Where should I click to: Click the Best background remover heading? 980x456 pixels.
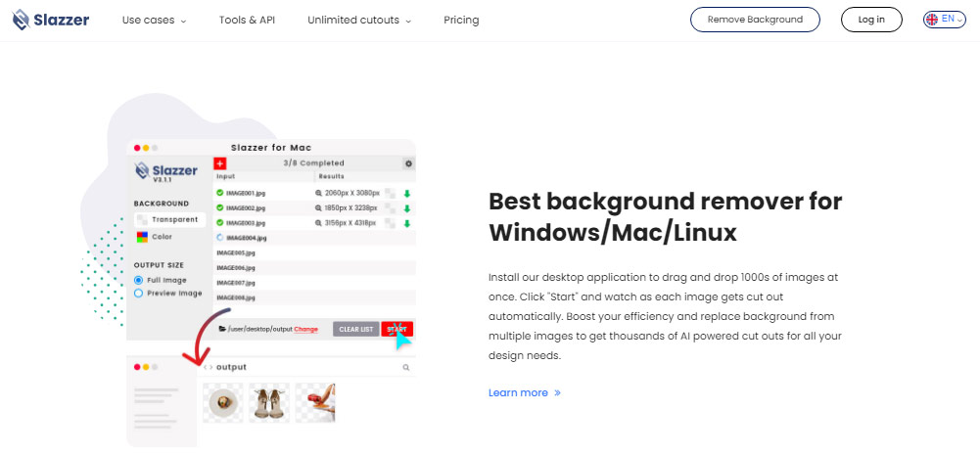click(x=665, y=217)
